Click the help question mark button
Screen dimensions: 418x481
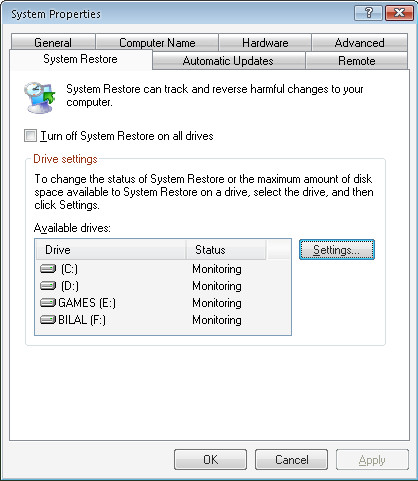coord(368,13)
